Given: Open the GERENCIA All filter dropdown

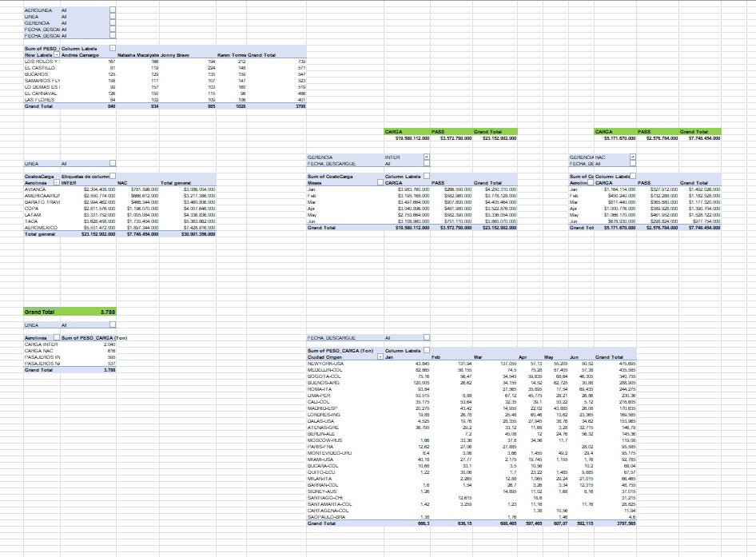Looking at the screenshot, I should point(113,22).
